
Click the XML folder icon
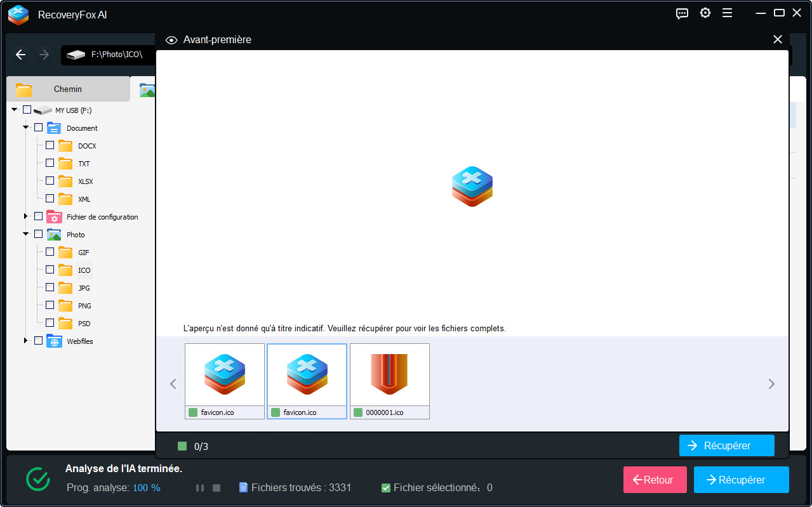click(x=65, y=199)
